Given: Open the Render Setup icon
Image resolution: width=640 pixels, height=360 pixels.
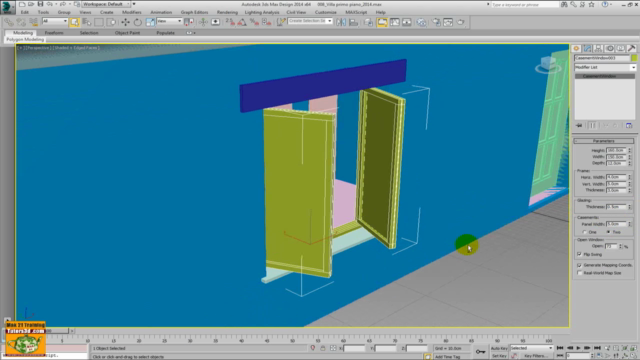Looking at the screenshot, I should [x=436, y=22].
